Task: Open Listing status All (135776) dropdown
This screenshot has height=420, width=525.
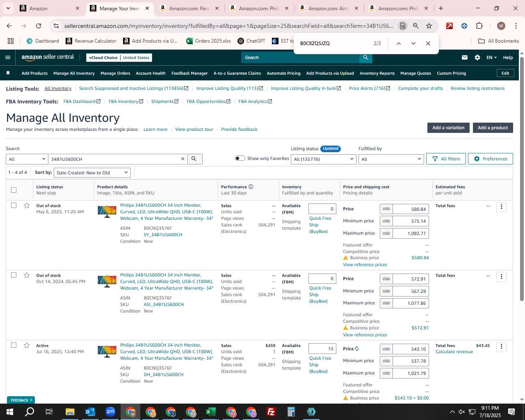Action: (x=324, y=159)
